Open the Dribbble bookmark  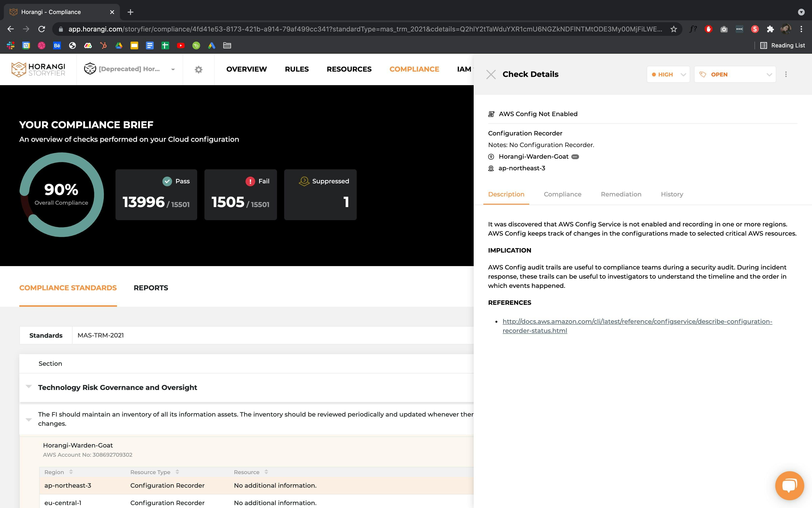[x=42, y=45]
